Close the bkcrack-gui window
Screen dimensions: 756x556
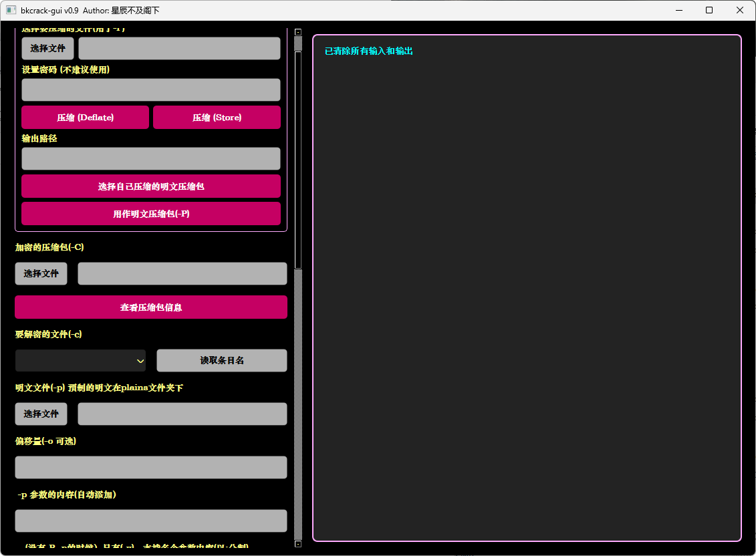[x=739, y=10]
